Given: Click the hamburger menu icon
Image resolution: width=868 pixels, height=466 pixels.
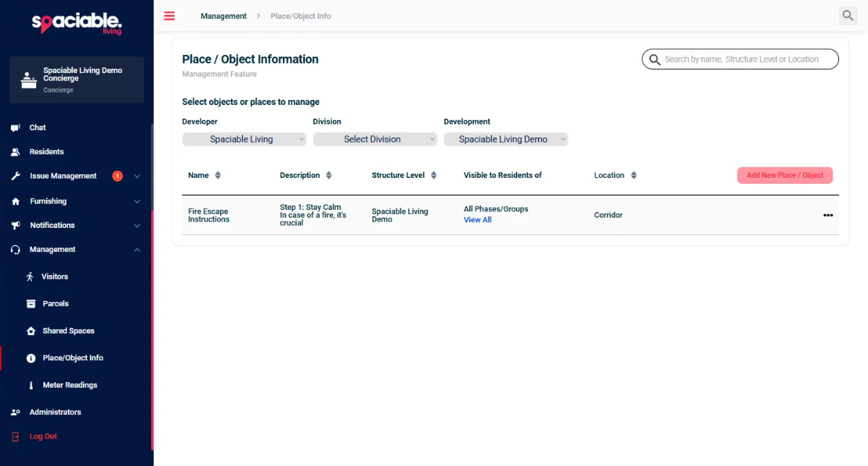Looking at the screenshot, I should tap(169, 16).
